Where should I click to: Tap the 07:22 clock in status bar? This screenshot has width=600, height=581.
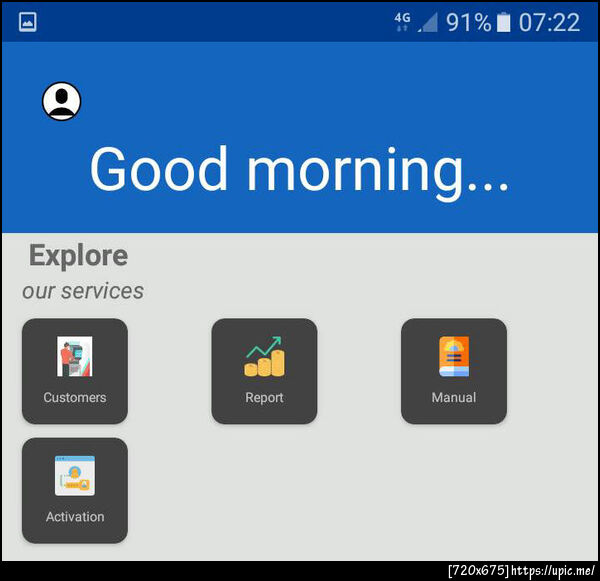[549, 22]
